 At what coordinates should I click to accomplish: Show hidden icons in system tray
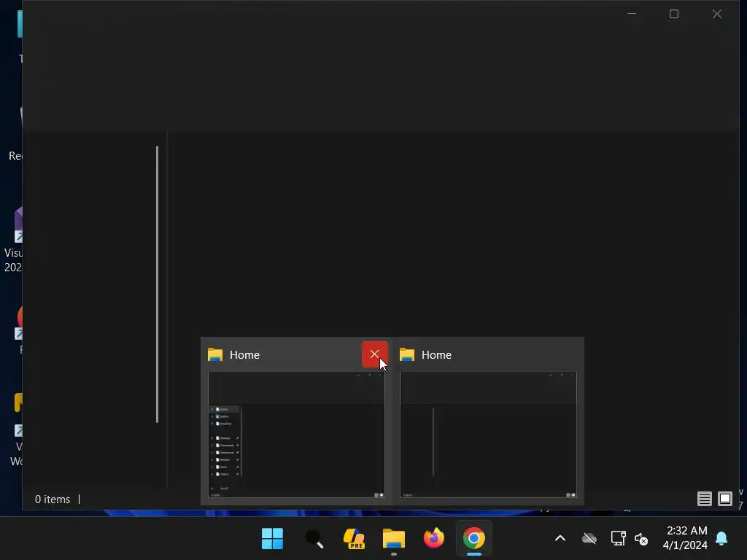pyautogui.click(x=560, y=539)
